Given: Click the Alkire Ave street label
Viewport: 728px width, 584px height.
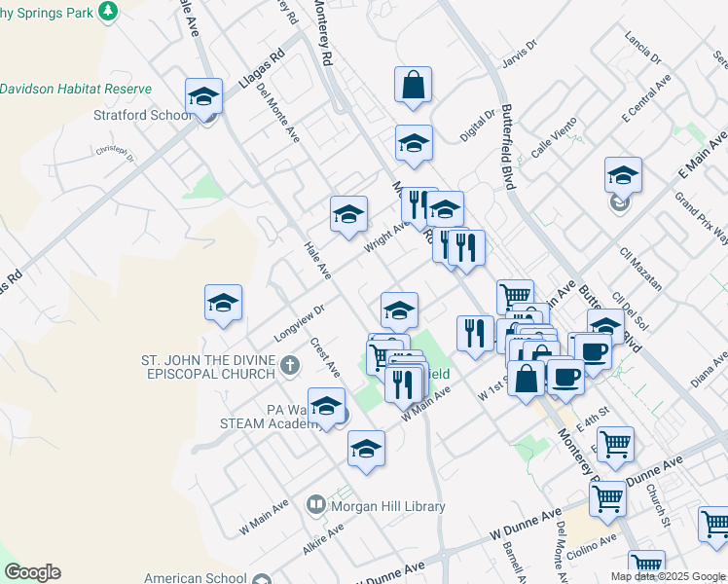Looking at the screenshot, I should 323,538.
